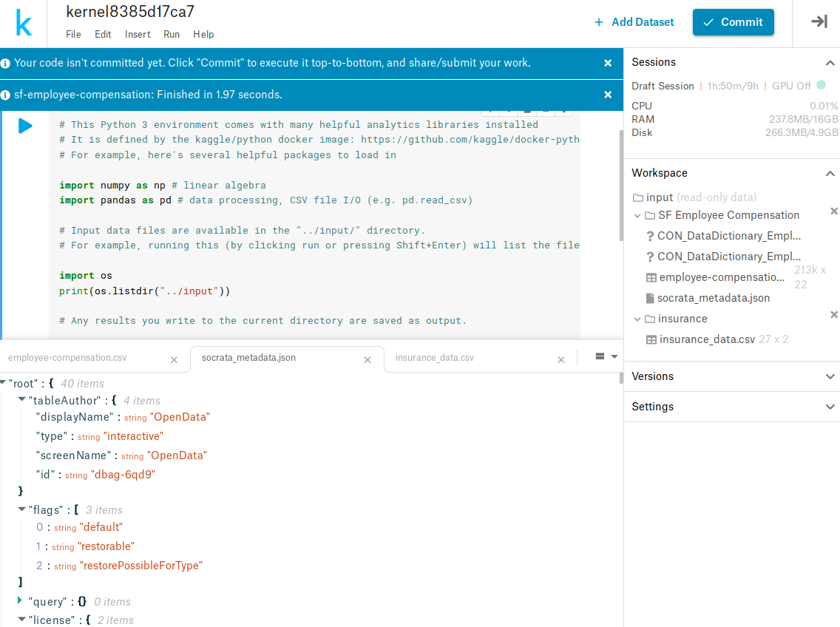
Task: Click the kernel title kernel8385d17ca7
Action: coord(130,12)
